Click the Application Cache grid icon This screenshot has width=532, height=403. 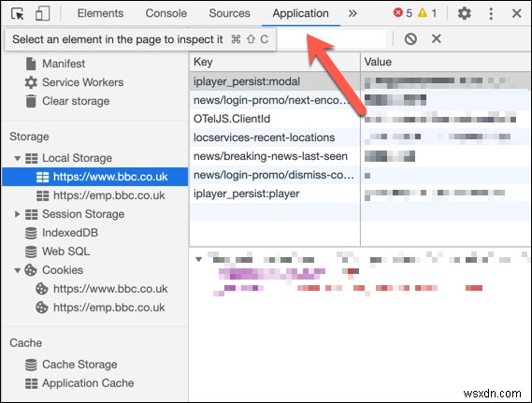coord(32,383)
